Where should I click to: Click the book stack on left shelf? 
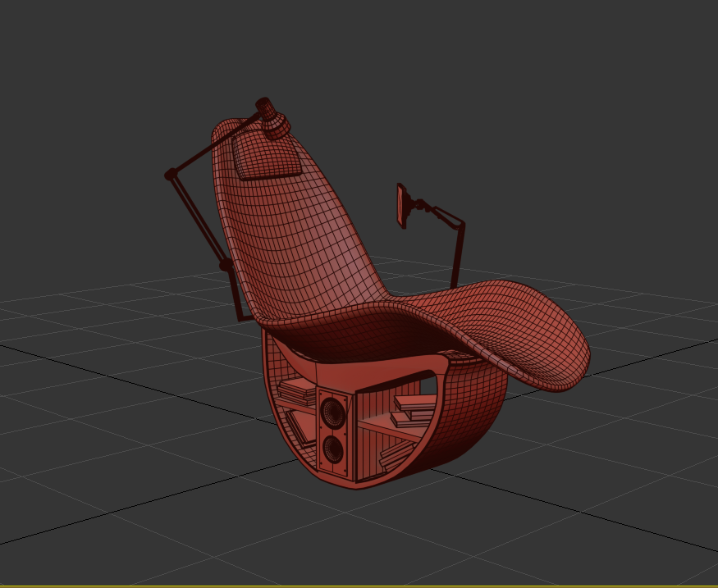tap(298, 391)
